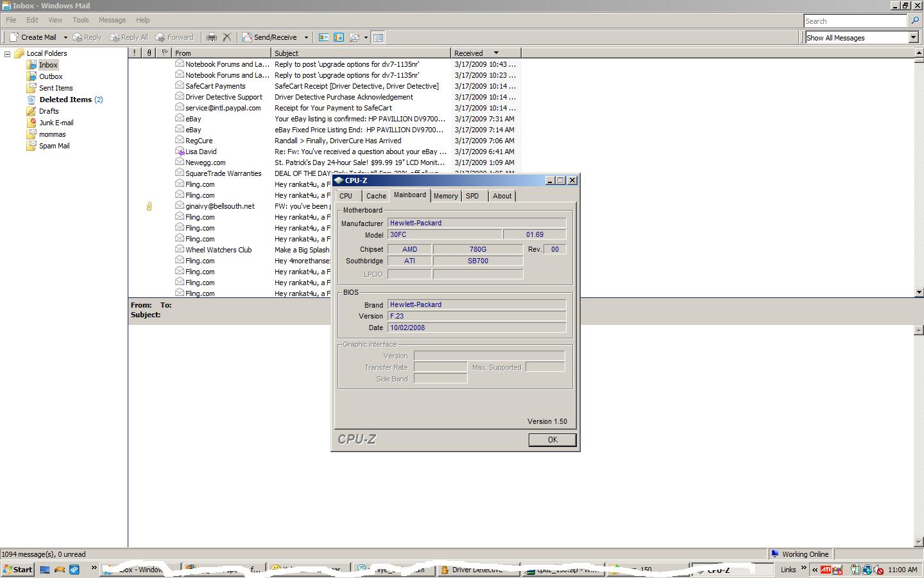Click the Driver Detective taskbar button
Viewport: 924px width, 578px height.
tap(477, 570)
